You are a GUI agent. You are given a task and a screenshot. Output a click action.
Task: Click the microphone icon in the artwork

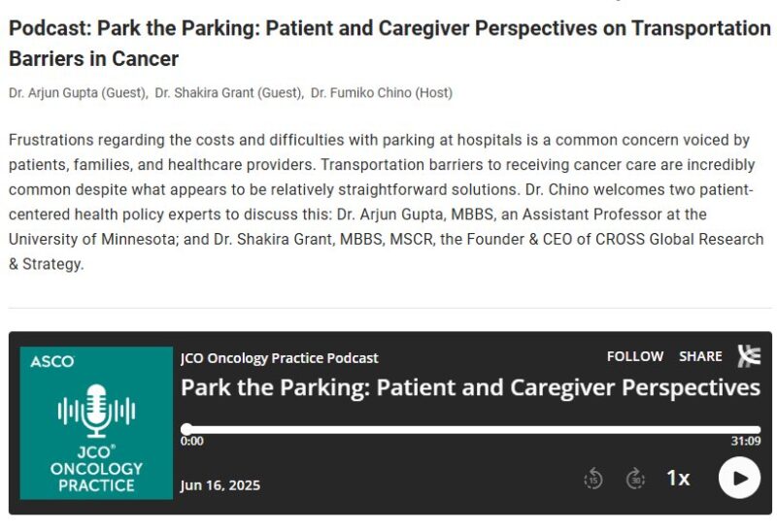click(x=96, y=412)
